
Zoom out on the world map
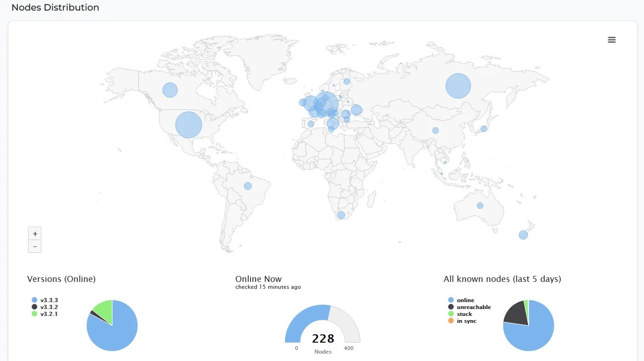[35, 246]
